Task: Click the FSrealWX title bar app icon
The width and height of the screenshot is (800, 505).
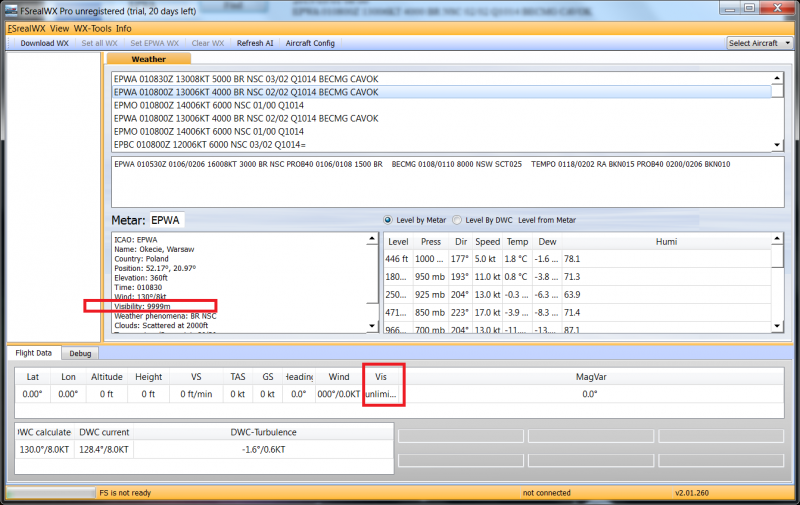Action: point(11,10)
